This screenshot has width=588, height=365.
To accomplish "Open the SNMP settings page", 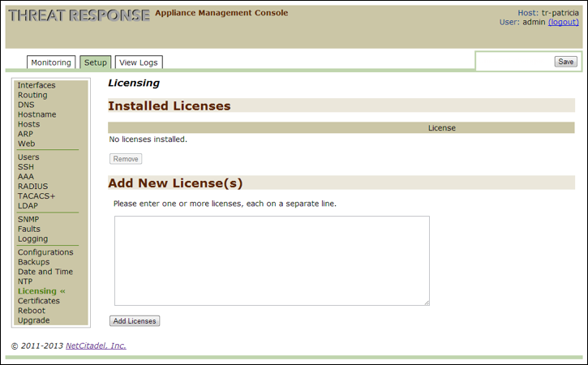I will (x=28, y=220).
